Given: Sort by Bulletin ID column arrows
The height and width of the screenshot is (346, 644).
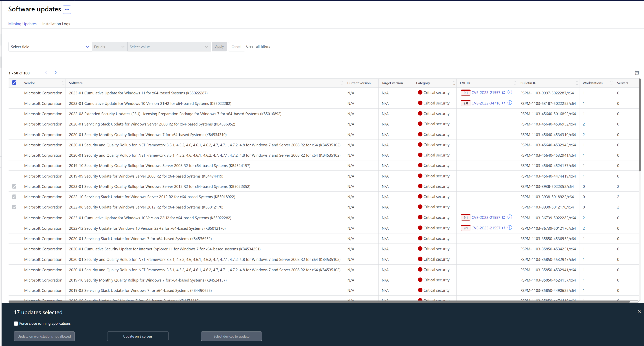Looking at the screenshot, I should pyautogui.click(x=577, y=83).
